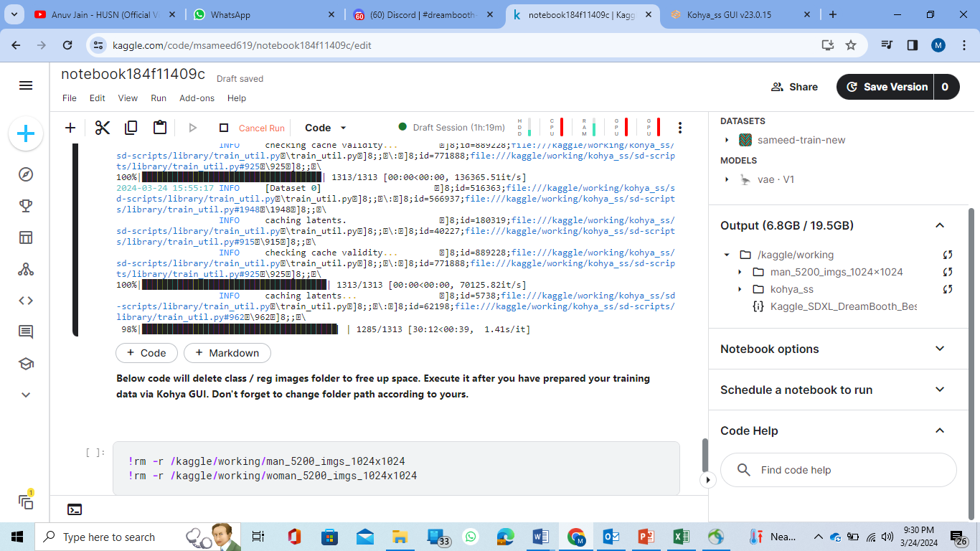Screen dimensions: 980x551
Task: Collapse the Output panel
Action: [940, 225]
